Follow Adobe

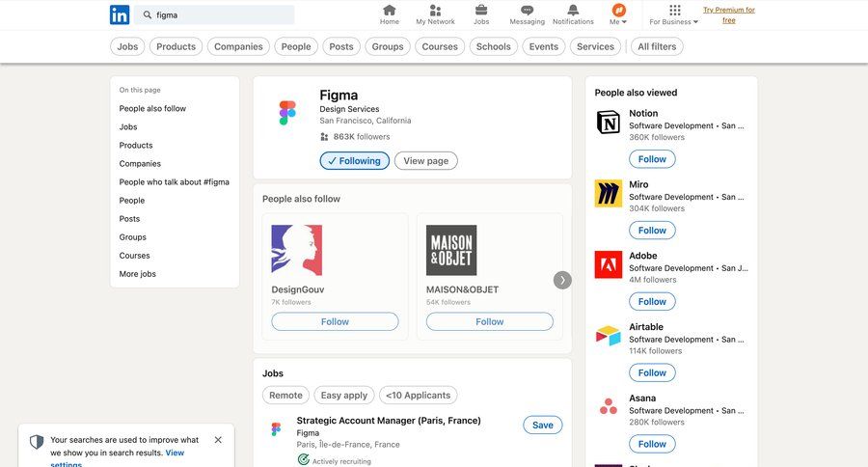pos(652,301)
